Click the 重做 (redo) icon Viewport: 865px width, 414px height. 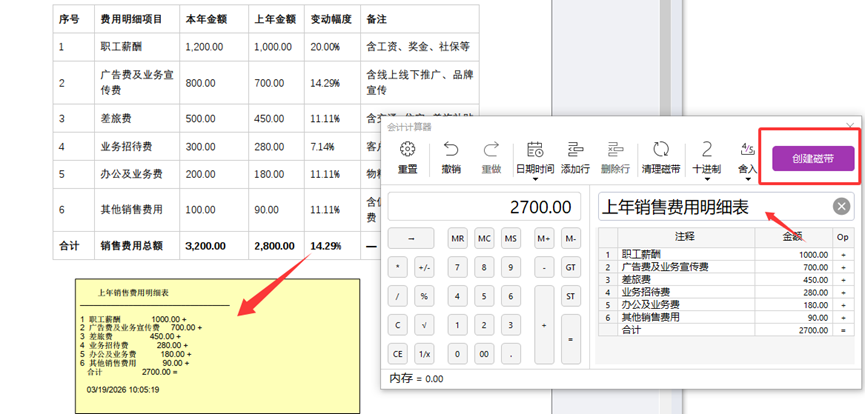point(491,150)
